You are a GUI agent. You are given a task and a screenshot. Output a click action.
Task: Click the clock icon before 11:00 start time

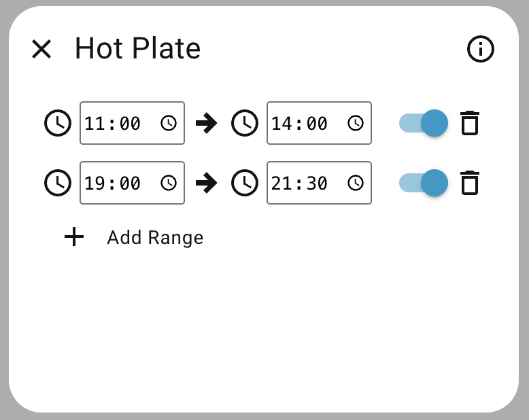coord(58,123)
